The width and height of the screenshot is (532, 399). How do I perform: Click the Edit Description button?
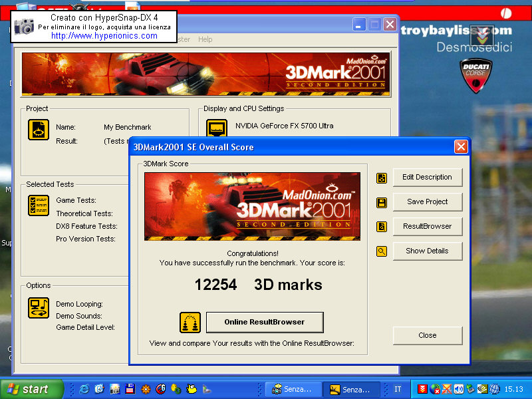point(428,177)
